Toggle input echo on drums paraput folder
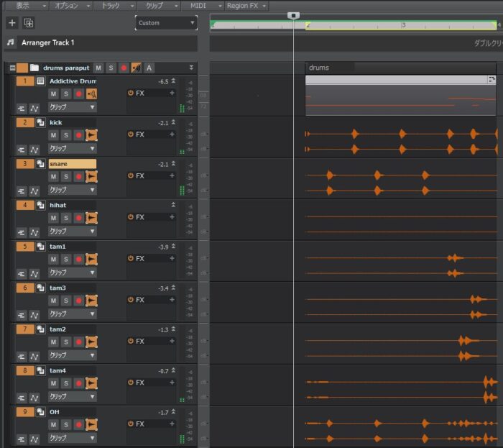 137,68
